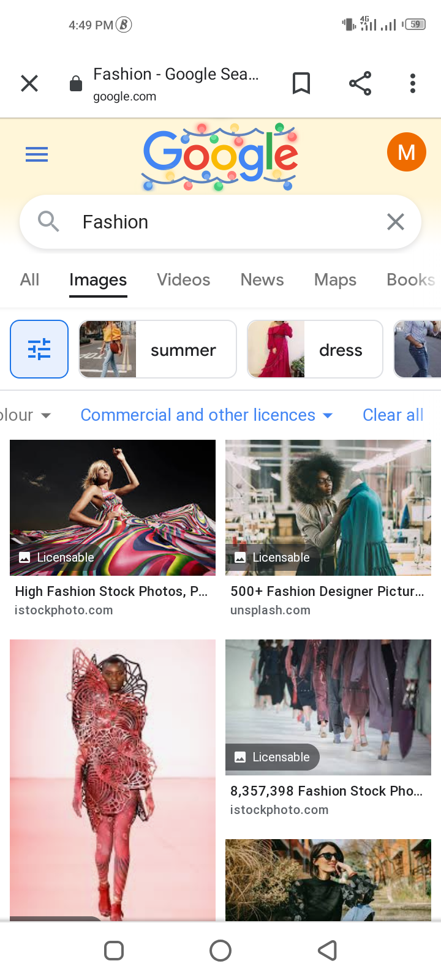Clear the Fashion search text
Viewport: 441px width, 980px height.
396,222
